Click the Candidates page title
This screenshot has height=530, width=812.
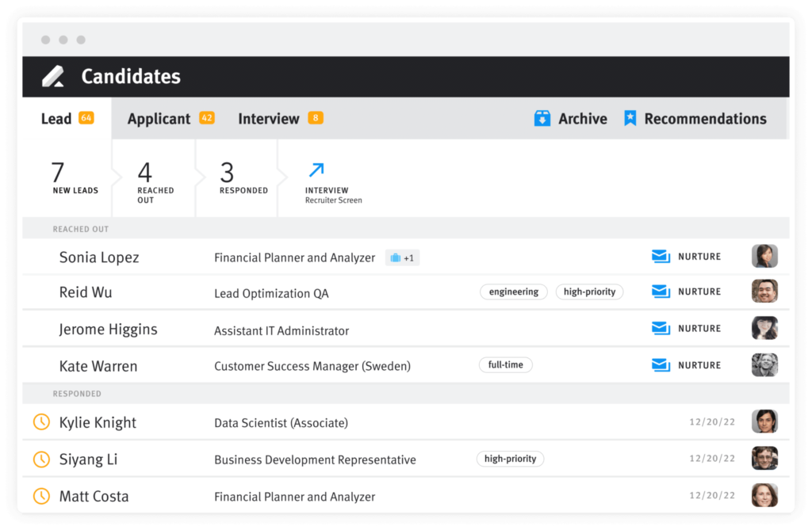click(131, 76)
